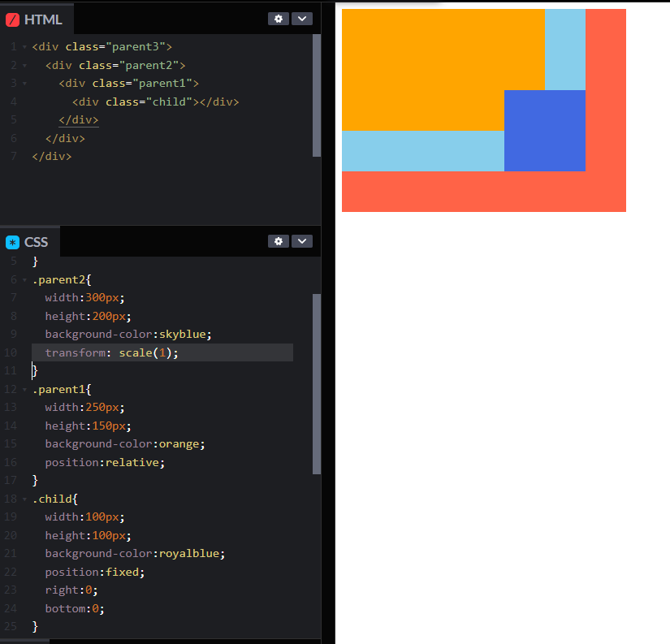Click the blue CSS asterisk icon
The height and width of the screenshot is (644, 670).
click(x=12, y=242)
